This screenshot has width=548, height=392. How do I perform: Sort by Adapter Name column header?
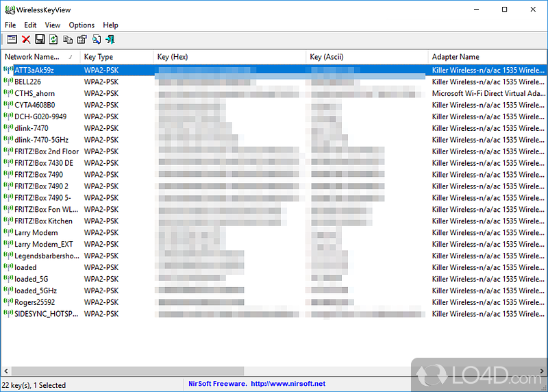click(488, 57)
